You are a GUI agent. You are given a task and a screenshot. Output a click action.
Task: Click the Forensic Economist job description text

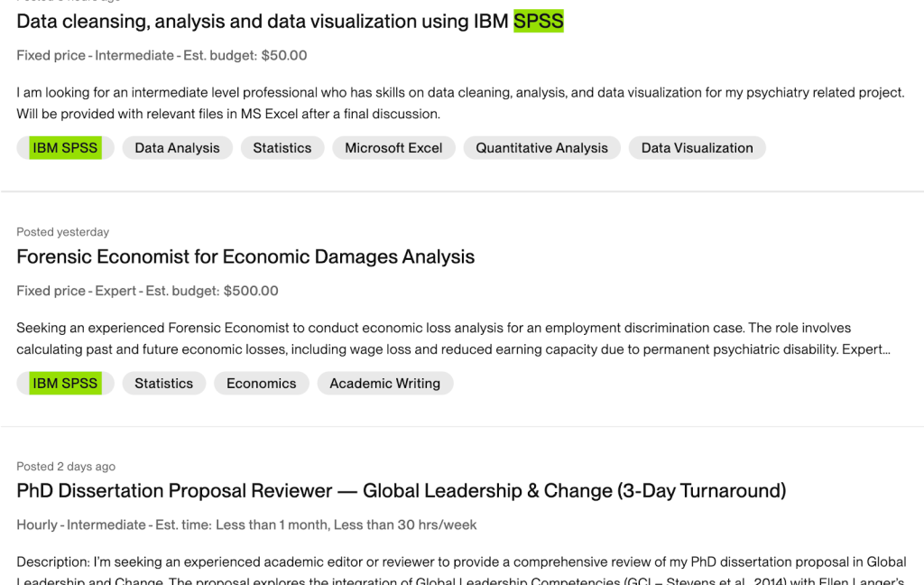[453, 339]
